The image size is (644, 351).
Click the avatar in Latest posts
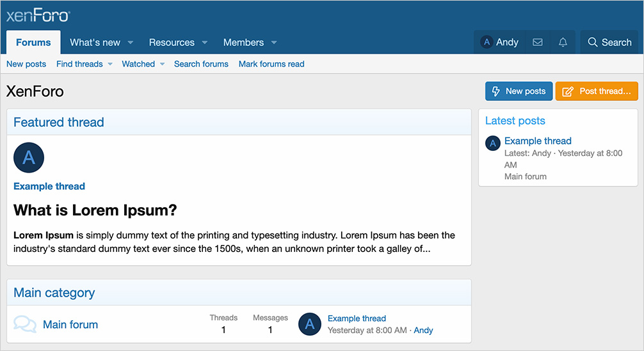point(492,143)
